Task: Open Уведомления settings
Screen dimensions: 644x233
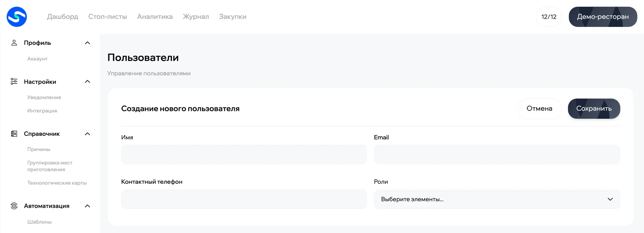Action: click(x=44, y=98)
